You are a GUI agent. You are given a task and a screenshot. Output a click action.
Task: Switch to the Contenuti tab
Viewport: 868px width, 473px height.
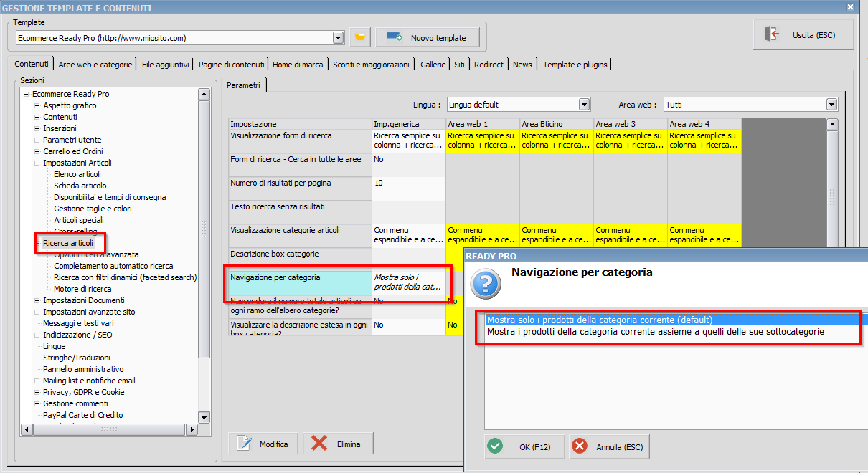click(x=32, y=64)
